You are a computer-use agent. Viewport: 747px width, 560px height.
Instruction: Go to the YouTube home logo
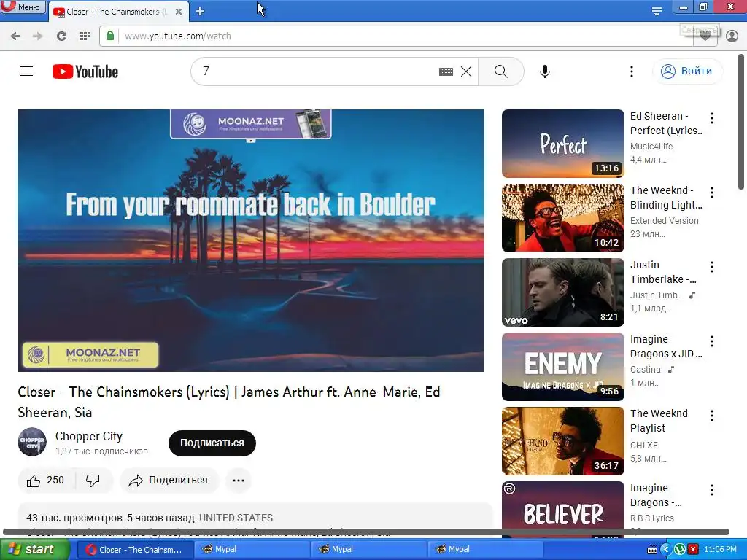tap(85, 71)
